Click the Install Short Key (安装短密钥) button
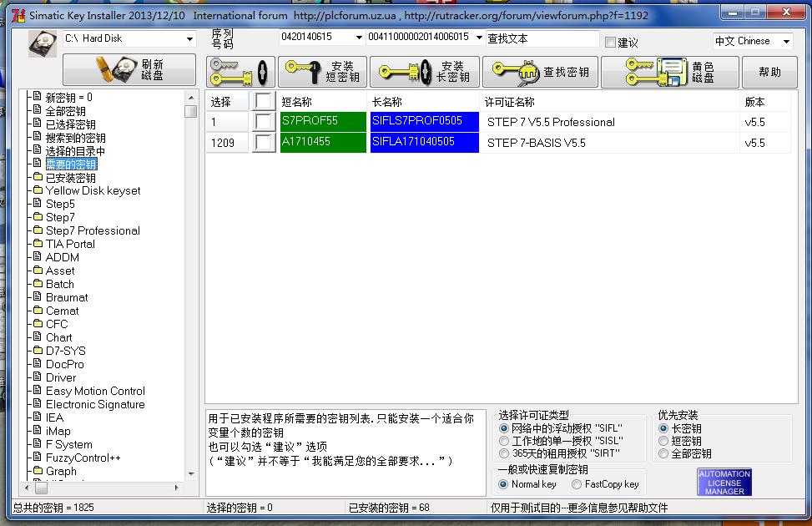Viewport: 812px width, 526px height. [321, 72]
